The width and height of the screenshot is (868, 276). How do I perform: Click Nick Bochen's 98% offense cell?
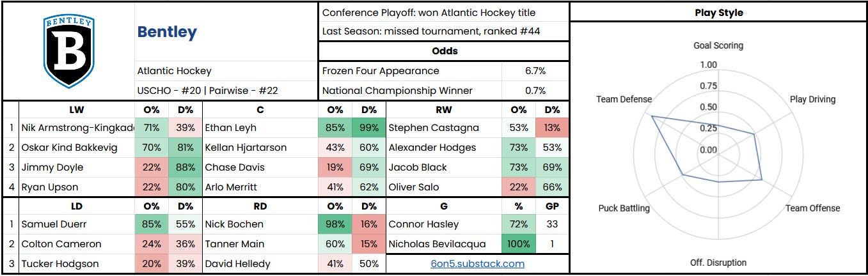335,224
